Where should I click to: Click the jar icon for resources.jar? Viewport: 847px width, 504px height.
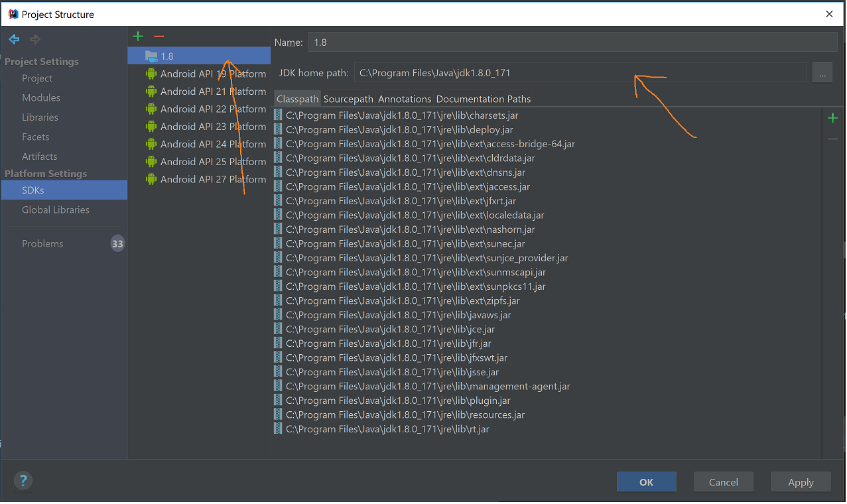278,415
